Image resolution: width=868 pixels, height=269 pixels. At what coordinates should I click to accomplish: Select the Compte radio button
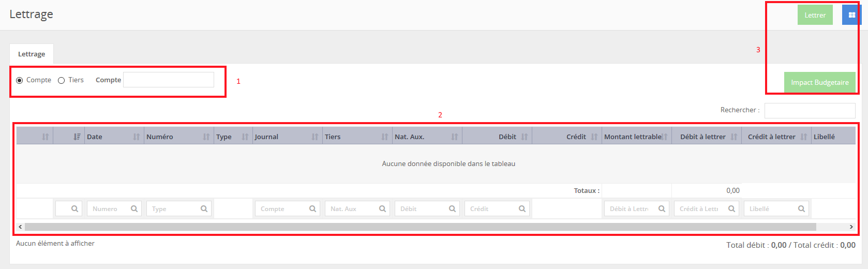click(x=20, y=80)
